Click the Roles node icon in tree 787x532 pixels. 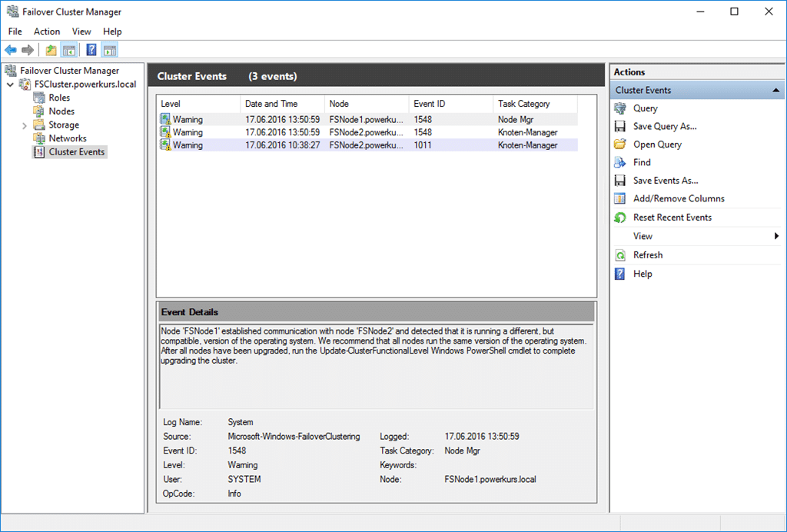point(39,98)
